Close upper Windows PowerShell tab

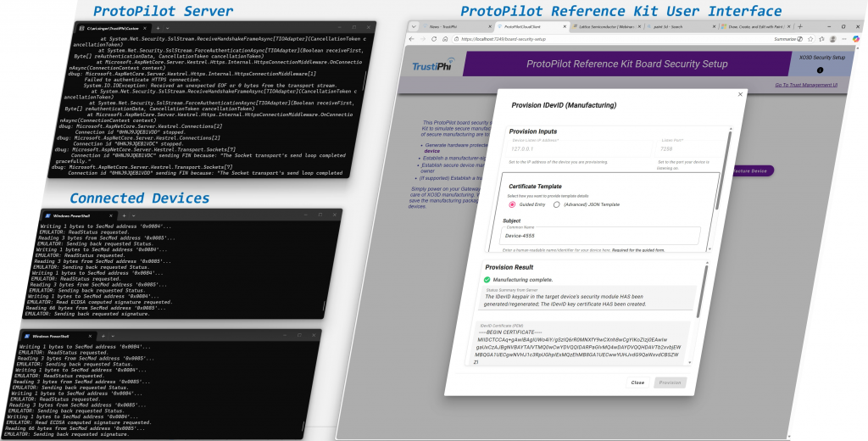coord(110,215)
